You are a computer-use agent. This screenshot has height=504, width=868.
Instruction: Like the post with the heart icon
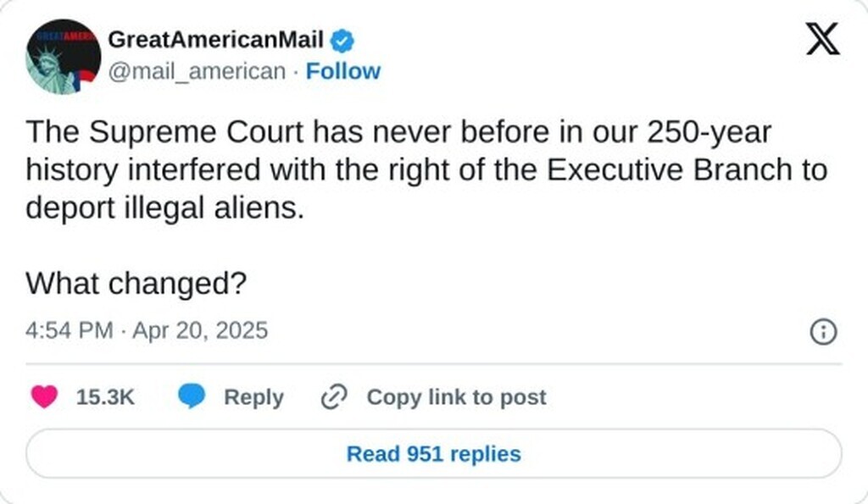coord(44,396)
